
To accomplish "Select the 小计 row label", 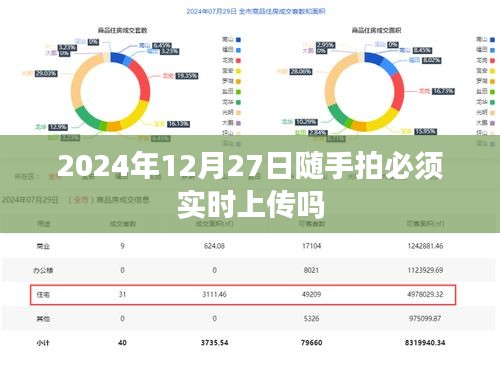I will (43, 343).
